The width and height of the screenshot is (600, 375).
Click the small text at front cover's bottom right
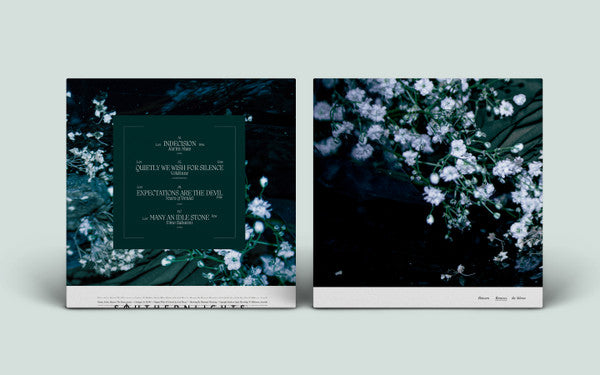tap(502, 298)
